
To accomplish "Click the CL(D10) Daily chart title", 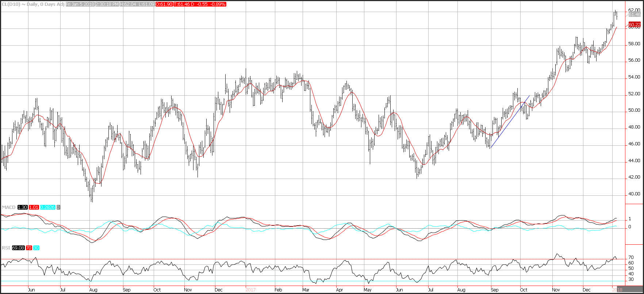I will (33, 4).
